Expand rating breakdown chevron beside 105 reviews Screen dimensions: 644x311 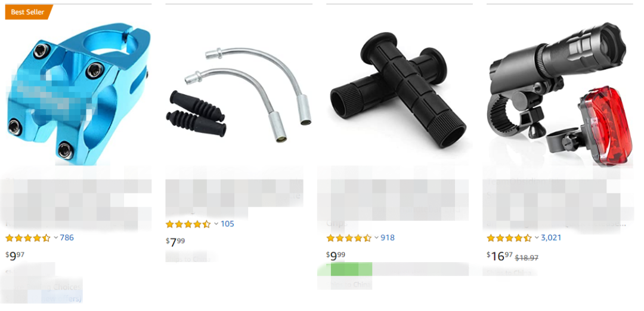pyautogui.click(x=216, y=224)
